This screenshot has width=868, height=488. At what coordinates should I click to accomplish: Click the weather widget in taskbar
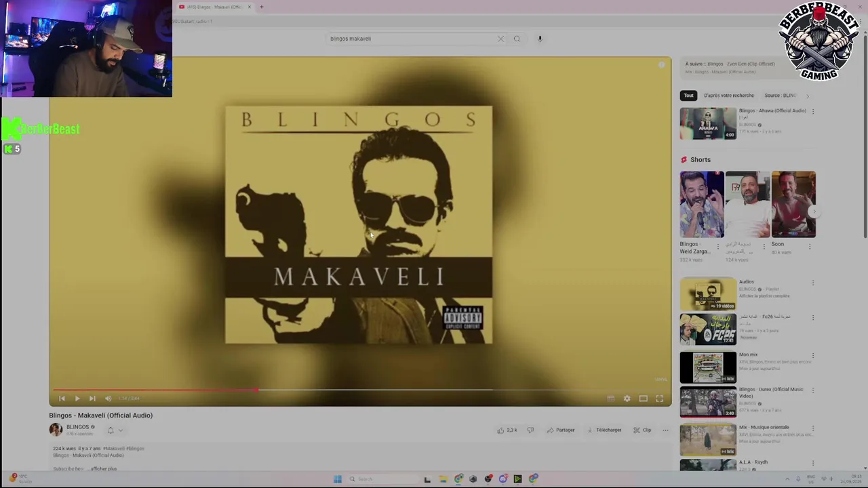(19, 479)
